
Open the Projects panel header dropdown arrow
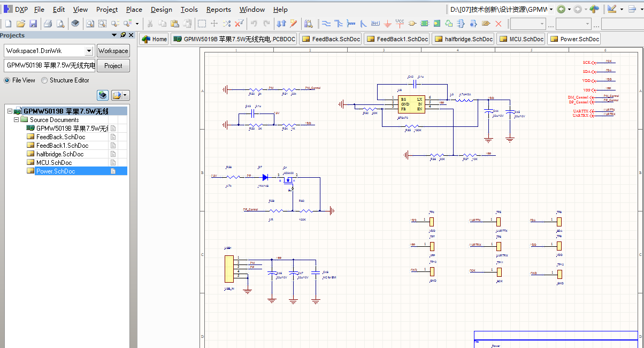[x=114, y=35]
